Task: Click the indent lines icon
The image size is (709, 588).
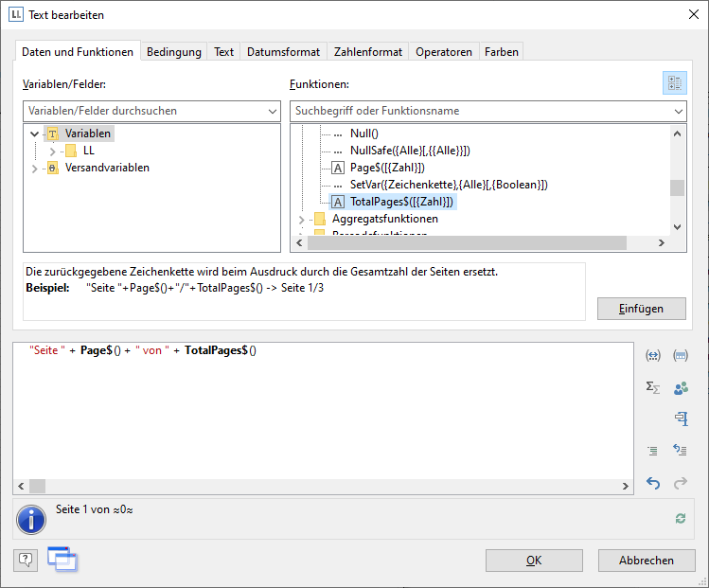Action: 652,451
